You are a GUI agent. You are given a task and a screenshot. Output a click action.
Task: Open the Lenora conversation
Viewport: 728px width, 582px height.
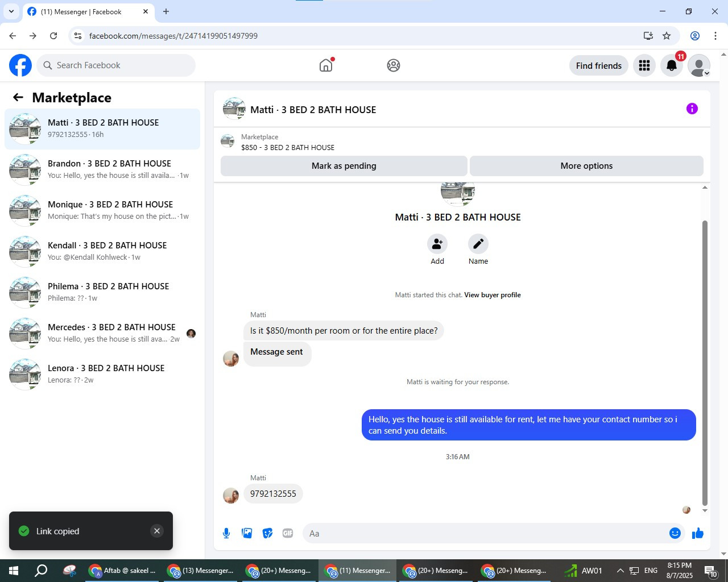tap(102, 375)
